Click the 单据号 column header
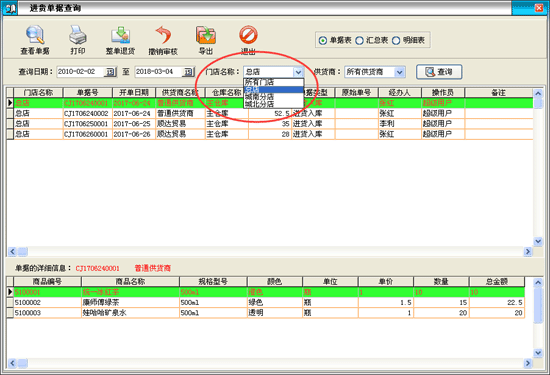Viewport: 550px width, 375px height. pyautogui.click(x=87, y=93)
